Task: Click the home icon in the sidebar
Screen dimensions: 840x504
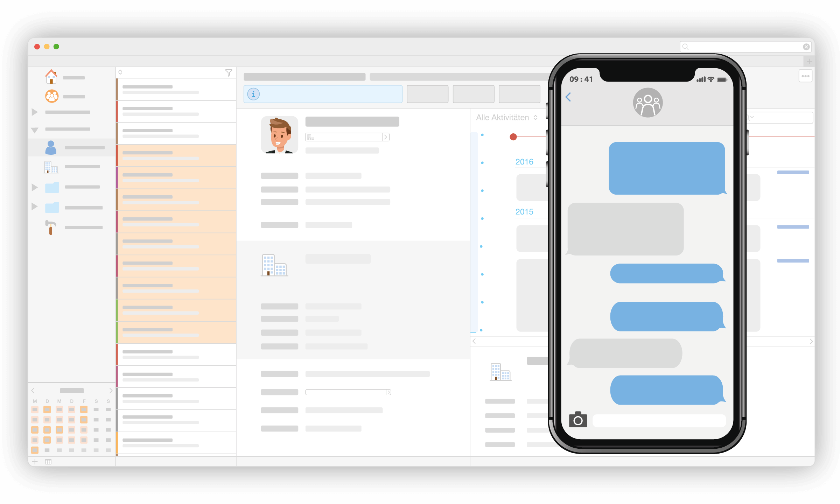Action: [52, 78]
